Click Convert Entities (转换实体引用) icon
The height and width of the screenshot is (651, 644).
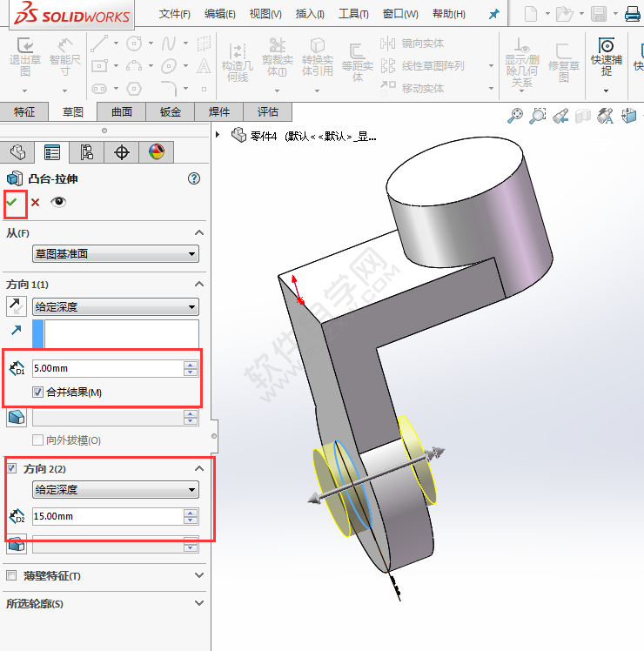pos(318,45)
